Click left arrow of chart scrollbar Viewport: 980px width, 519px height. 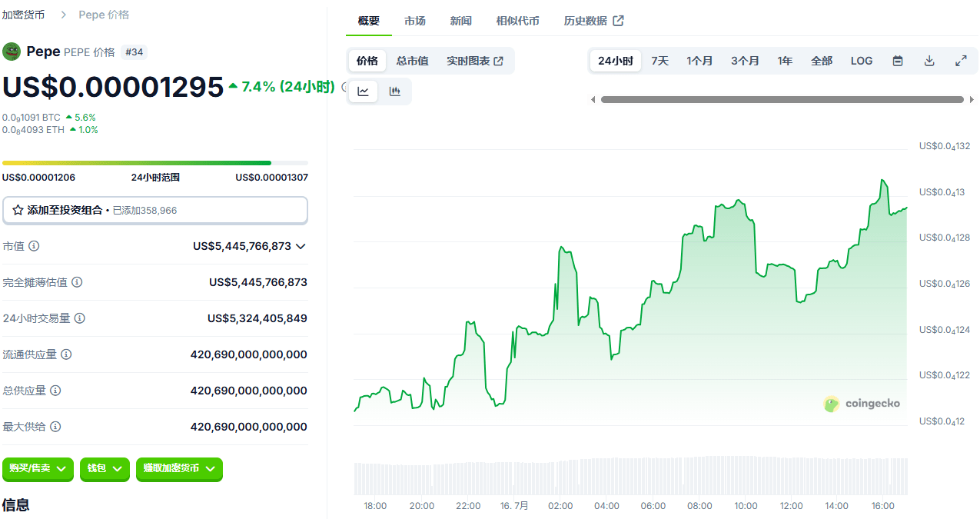[x=593, y=99]
